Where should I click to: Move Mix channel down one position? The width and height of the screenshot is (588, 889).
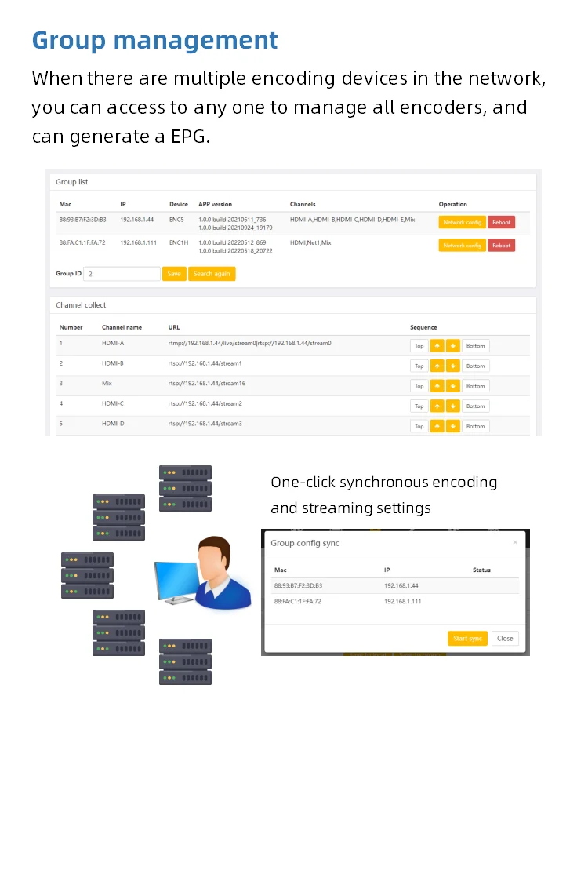point(452,386)
